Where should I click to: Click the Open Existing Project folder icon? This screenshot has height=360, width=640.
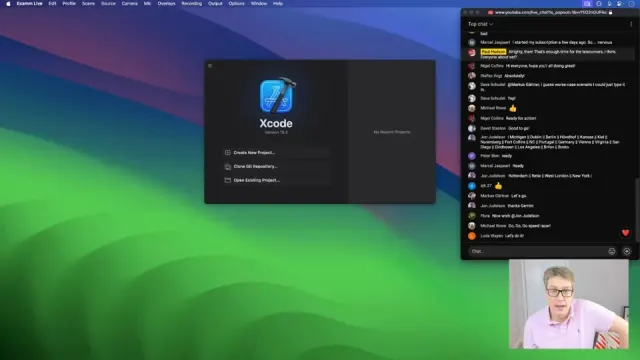[228, 180]
